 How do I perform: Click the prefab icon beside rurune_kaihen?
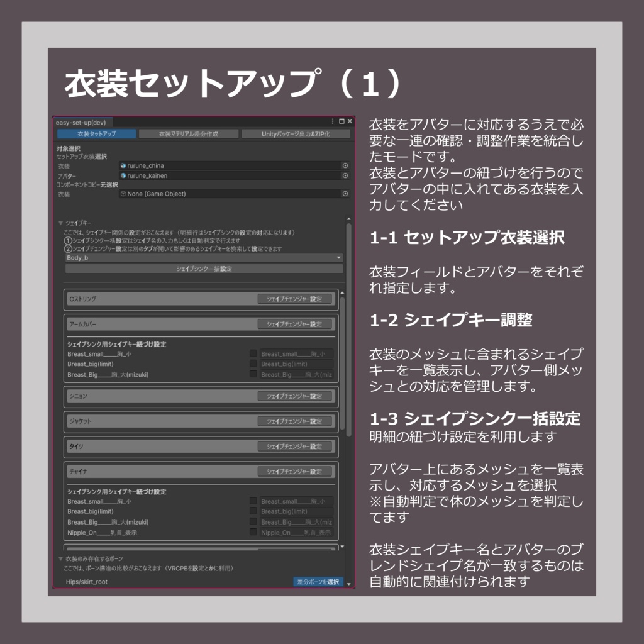122,175
